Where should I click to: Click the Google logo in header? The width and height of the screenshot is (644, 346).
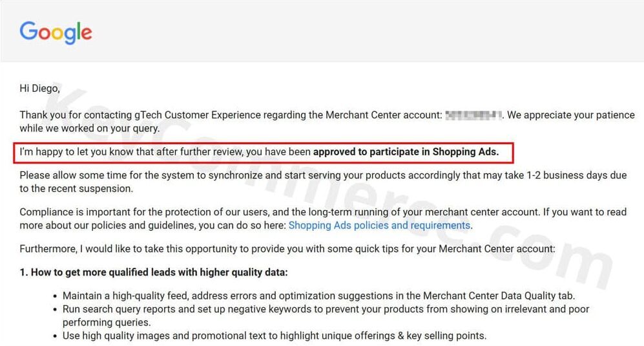(x=56, y=32)
